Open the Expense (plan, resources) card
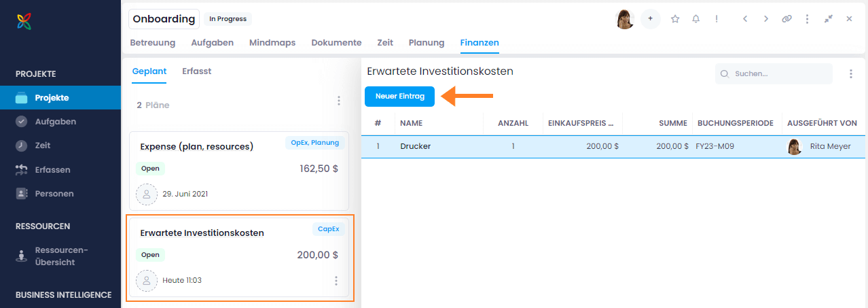 [239, 171]
